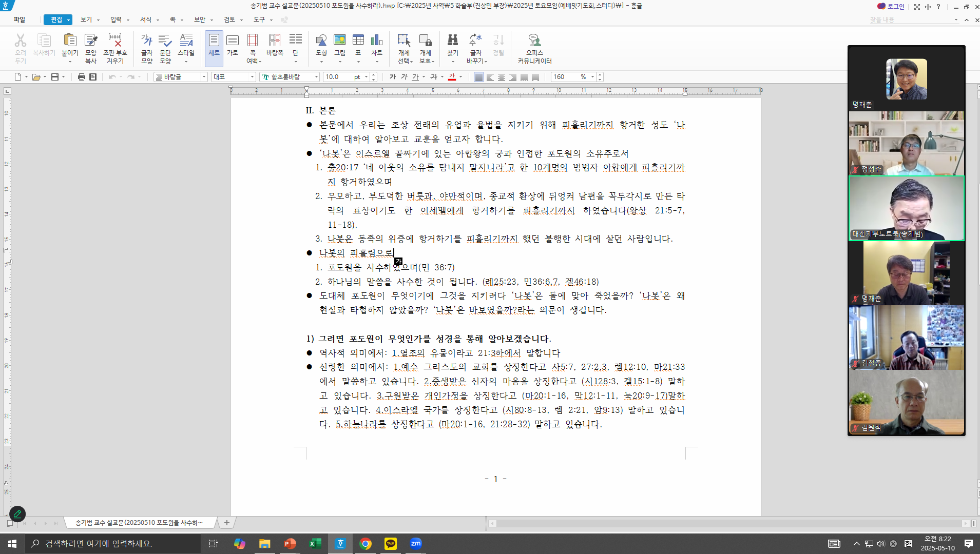Screen dimensions: 980x554
Task: Toggle bold 가 formatting
Action: click(x=393, y=77)
